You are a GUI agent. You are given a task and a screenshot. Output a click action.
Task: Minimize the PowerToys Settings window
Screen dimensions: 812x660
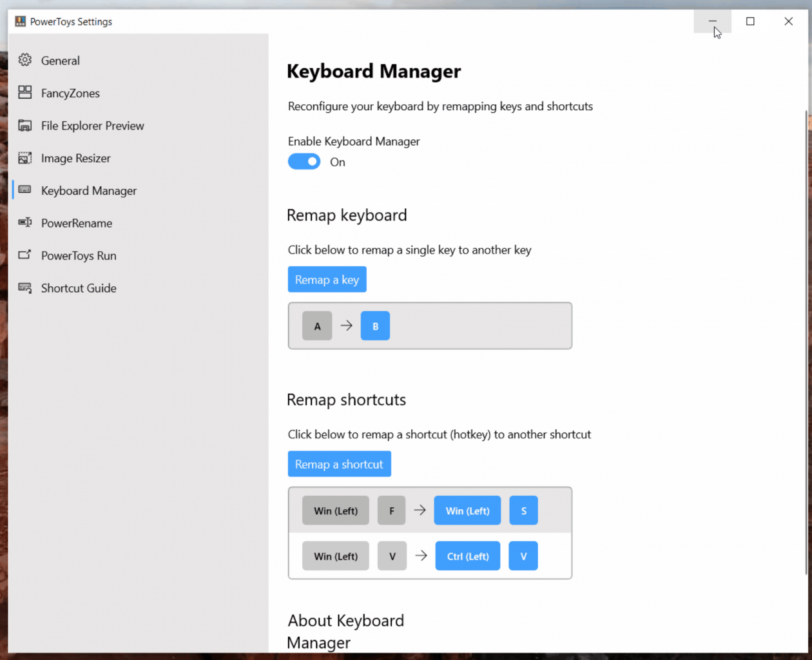click(713, 21)
